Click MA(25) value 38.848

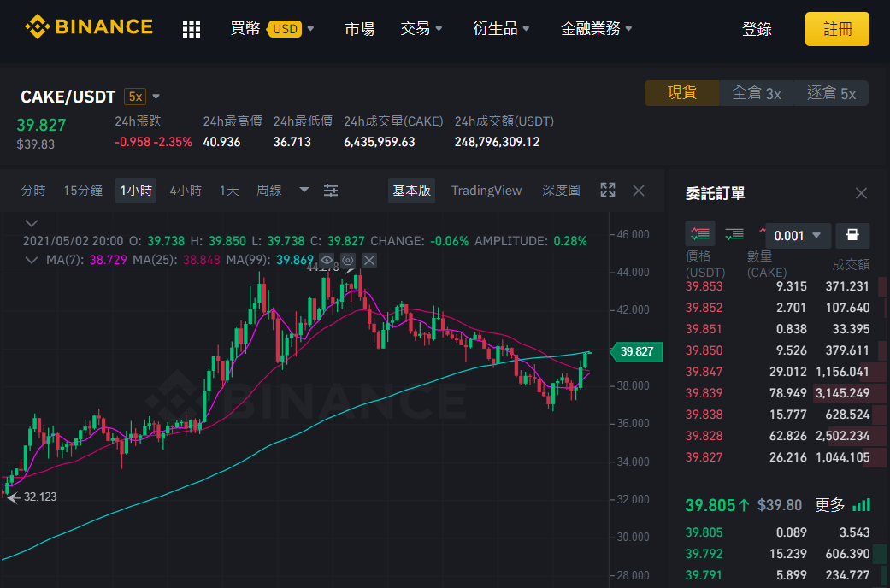202,260
